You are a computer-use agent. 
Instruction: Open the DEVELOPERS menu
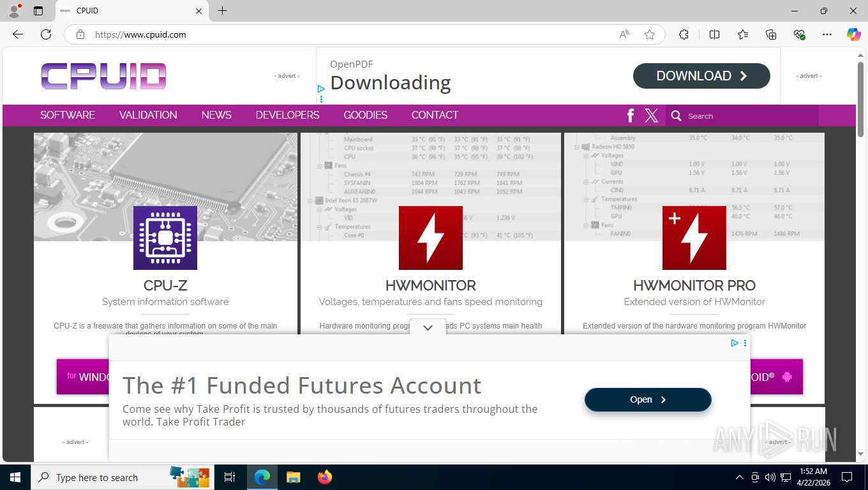[x=287, y=115]
